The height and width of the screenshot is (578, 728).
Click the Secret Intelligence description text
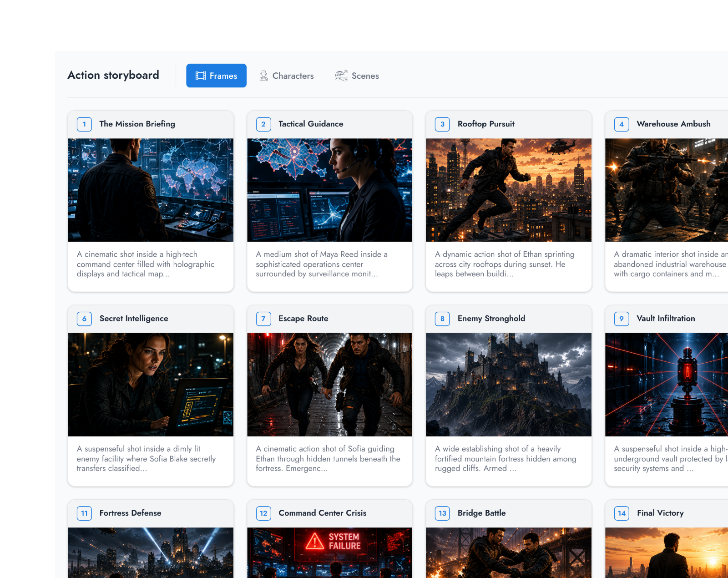[x=146, y=459]
